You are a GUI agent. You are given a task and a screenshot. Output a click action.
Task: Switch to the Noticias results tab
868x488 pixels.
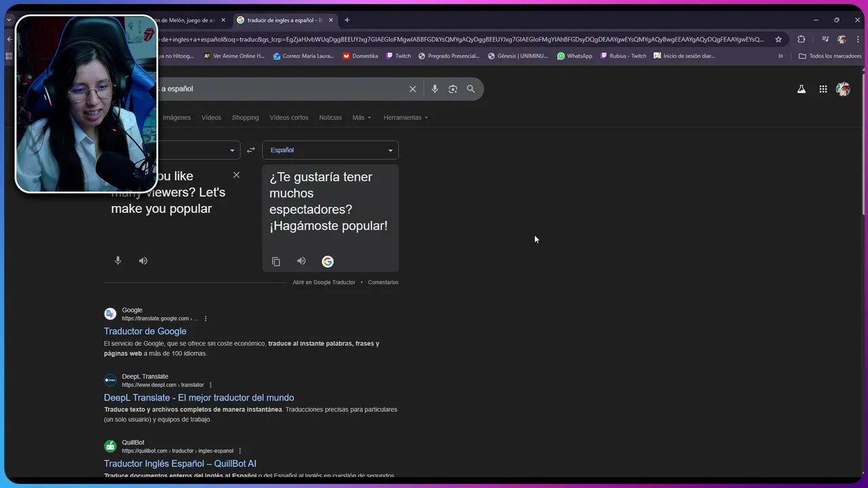(x=330, y=117)
